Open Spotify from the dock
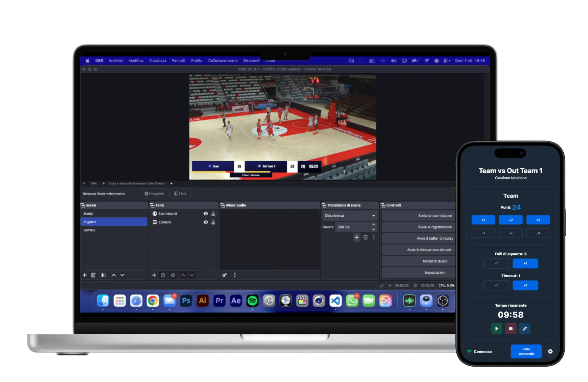 (x=252, y=301)
